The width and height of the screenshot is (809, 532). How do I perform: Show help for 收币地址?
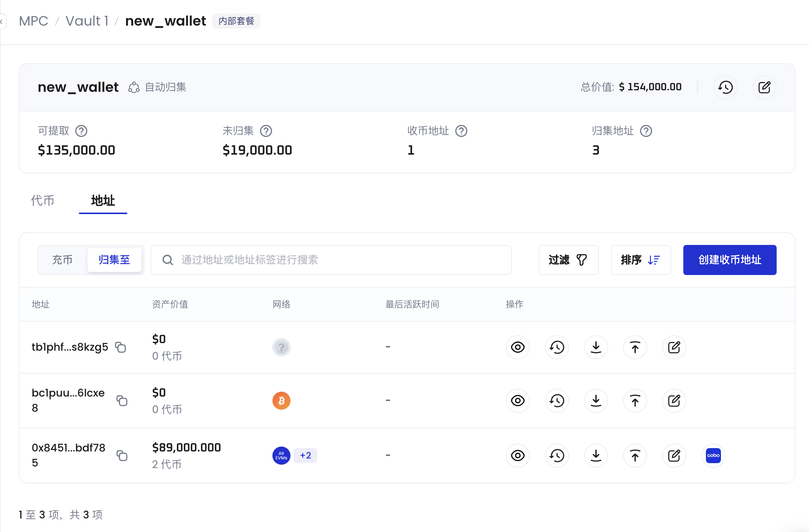[461, 131]
